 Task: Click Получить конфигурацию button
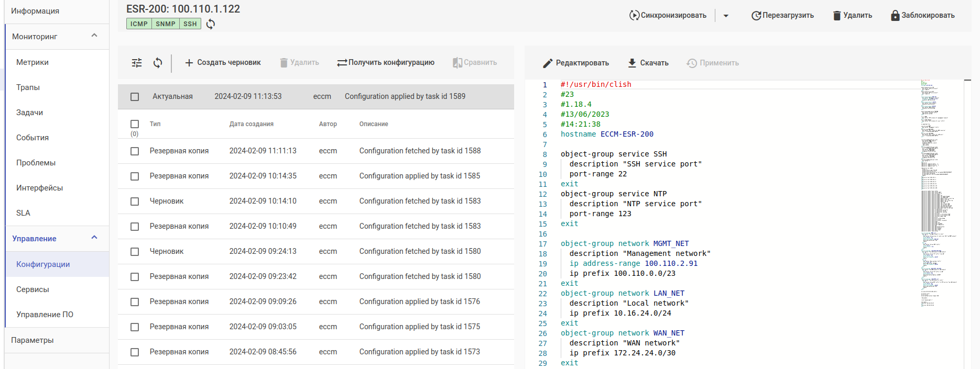[x=386, y=63]
